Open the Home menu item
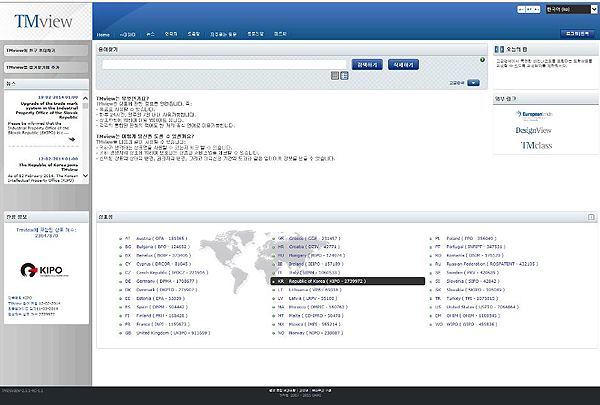Viewport: 600px width, 405px height. [x=103, y=34]
